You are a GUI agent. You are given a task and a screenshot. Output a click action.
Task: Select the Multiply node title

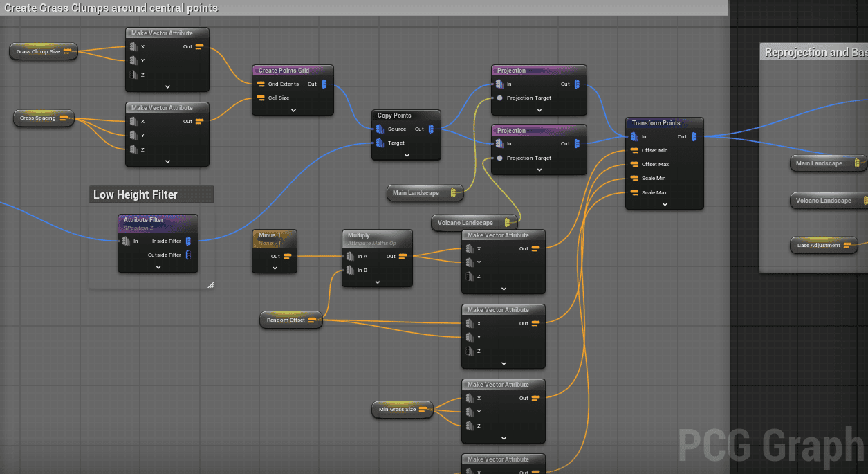358,235
